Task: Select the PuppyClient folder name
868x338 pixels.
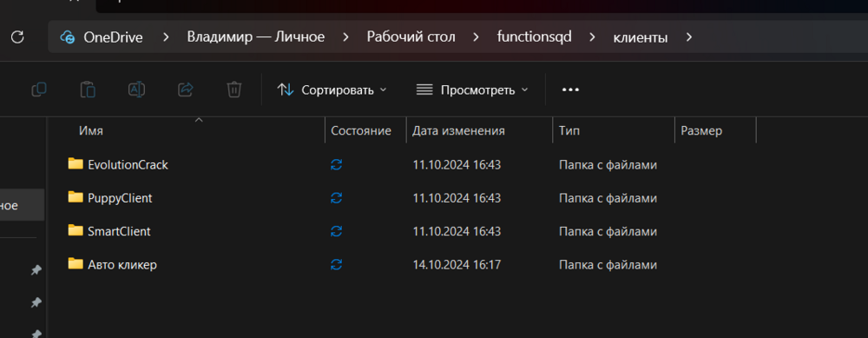Action: [120, 198]
